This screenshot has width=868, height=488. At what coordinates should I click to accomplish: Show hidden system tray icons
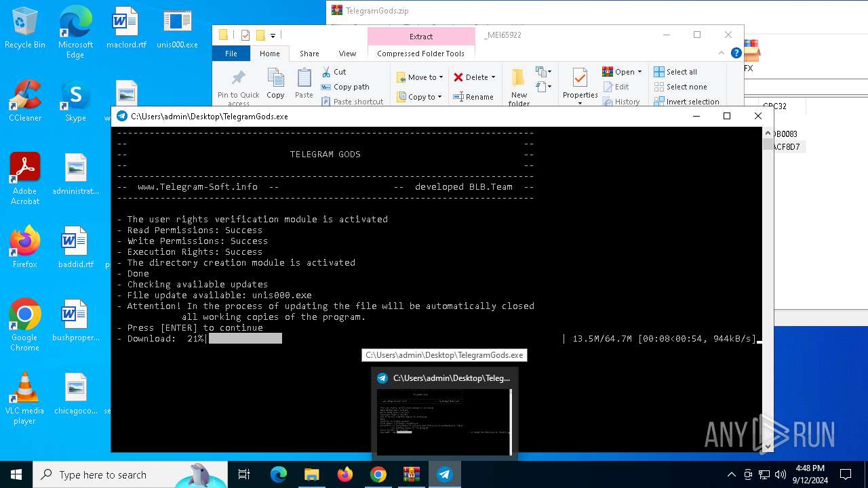[731, 474]
